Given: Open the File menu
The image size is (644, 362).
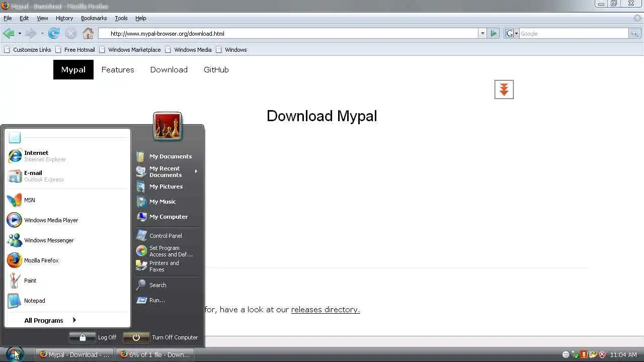Looking at the screenshot, I should pos(8,18).
